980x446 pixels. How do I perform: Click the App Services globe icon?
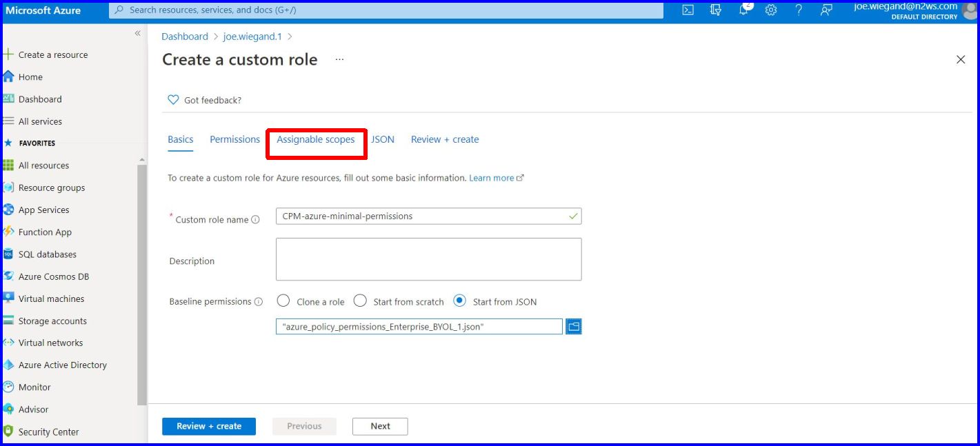tap(8, 210)
